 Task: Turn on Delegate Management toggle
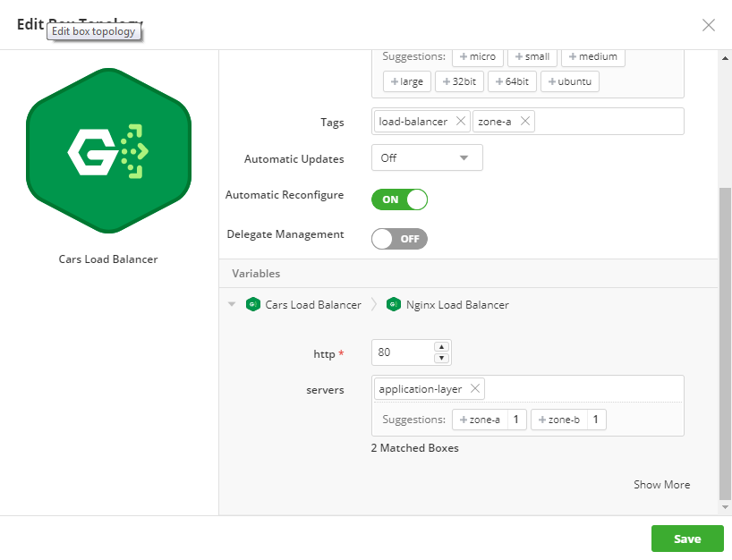tap(399, 239)
